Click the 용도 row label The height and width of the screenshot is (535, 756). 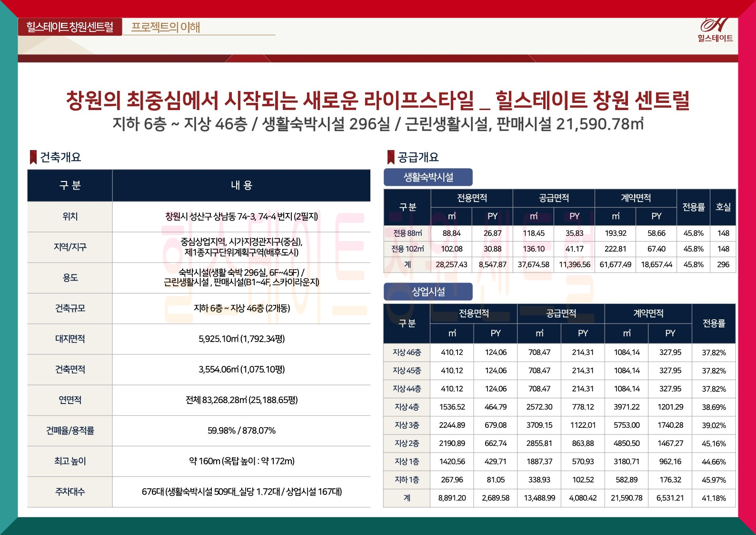(x=70, y=277)
